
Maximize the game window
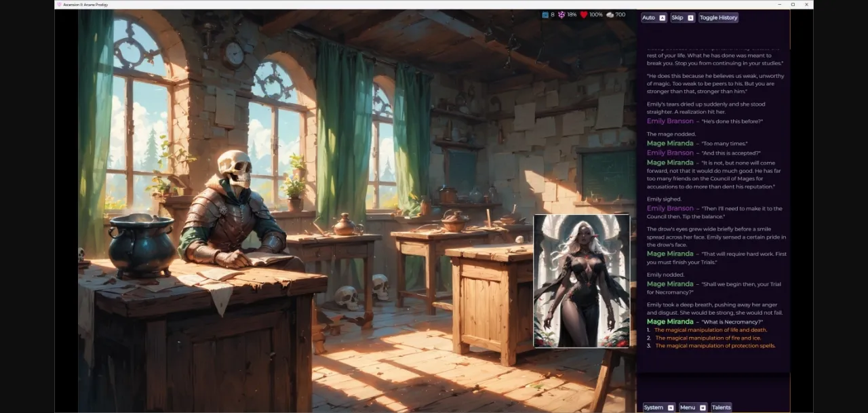(793, 4)
